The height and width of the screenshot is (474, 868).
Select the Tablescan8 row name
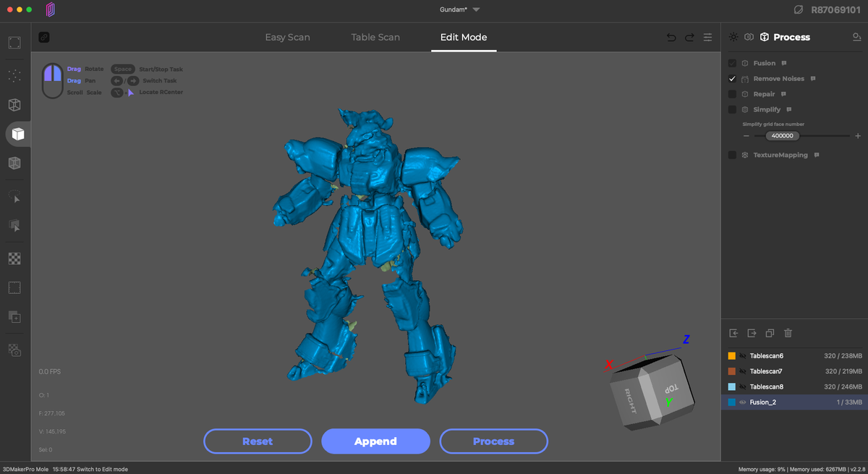point(767,386)
